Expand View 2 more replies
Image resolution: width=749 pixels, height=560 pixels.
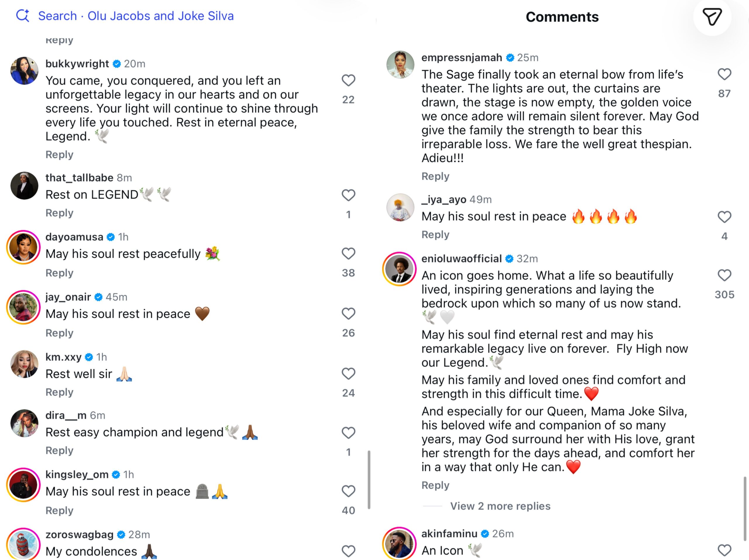point(500,506)
